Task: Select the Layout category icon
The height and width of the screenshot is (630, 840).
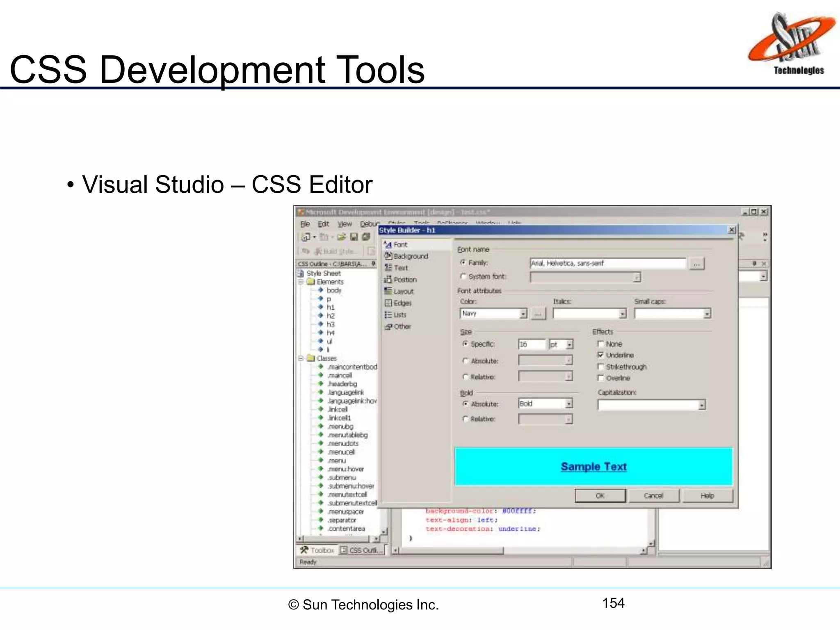Action: tap(388, 291)
